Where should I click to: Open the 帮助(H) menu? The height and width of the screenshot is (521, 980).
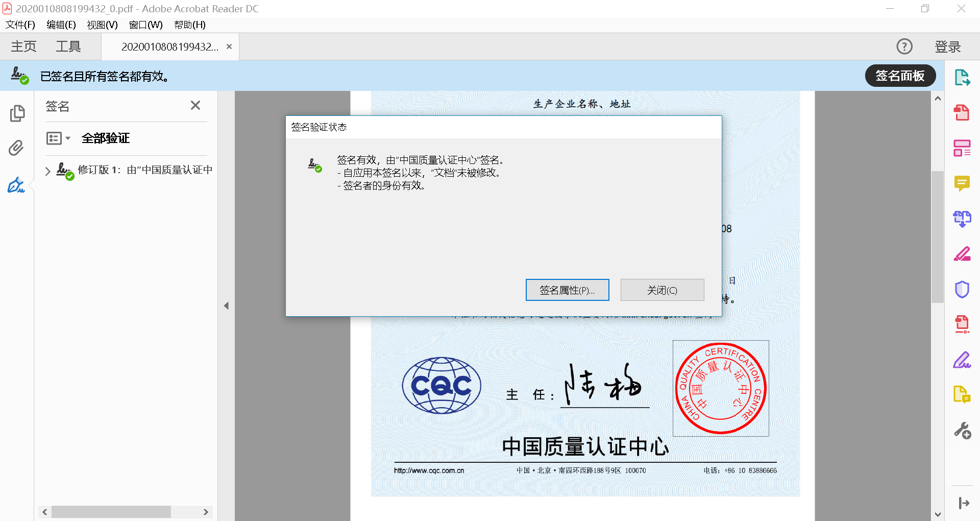click(x=190, y=25)
